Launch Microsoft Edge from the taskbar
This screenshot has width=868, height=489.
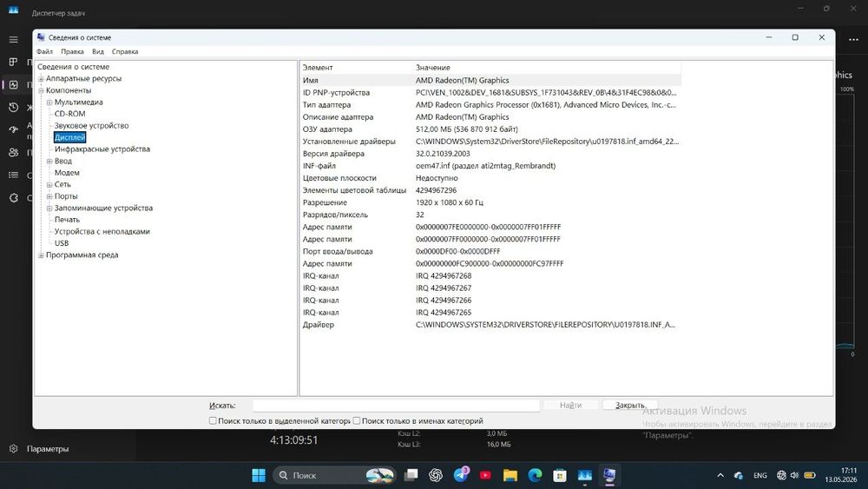pos(535,475)
